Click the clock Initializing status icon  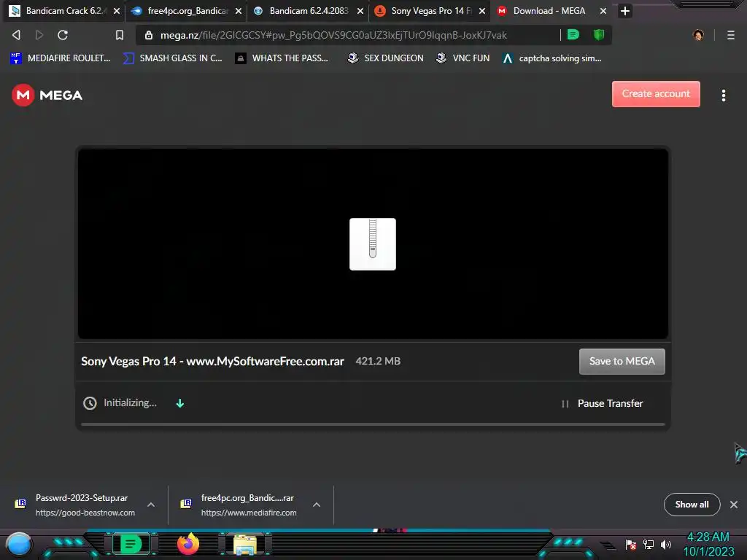pos(90,403)
